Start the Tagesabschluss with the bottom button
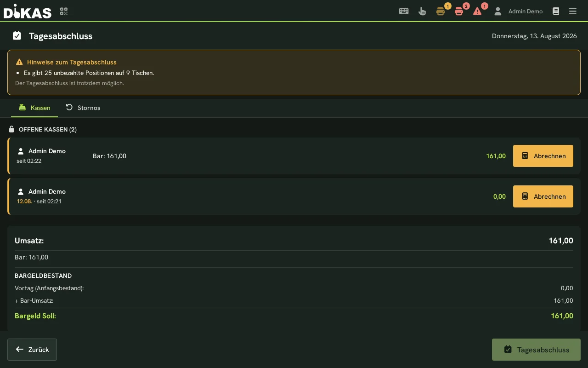Viewport: 588px width, 368px height. coord(536,350)
